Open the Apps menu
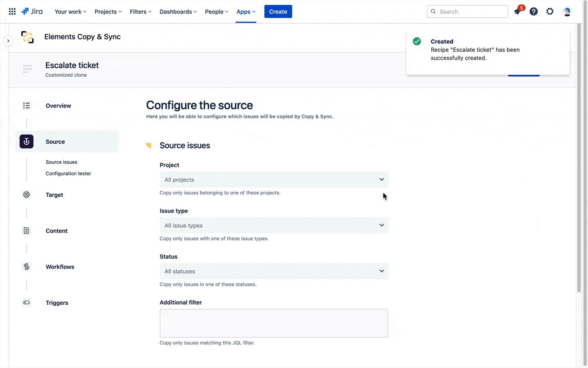The width and height of the screenshot is (588, 368). click(x=245, y=11)
